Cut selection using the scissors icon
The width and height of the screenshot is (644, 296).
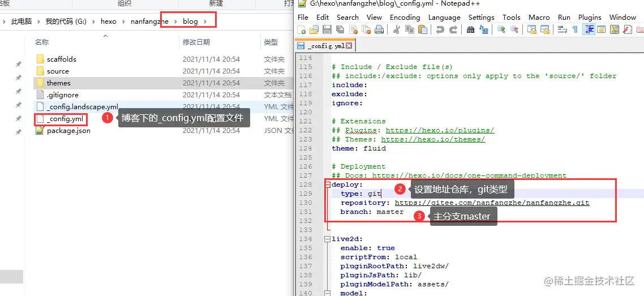pyautogui.click(x=396, y=29)
